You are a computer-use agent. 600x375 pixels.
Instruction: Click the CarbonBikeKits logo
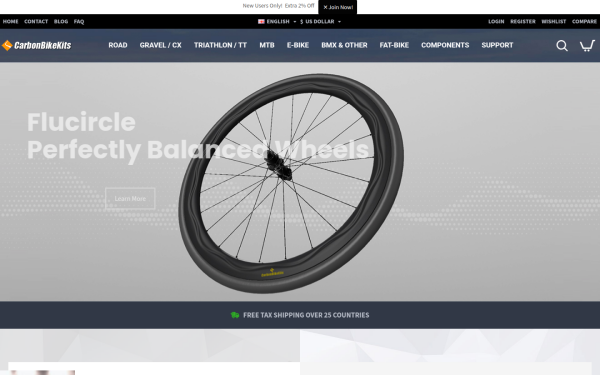tap(36, 45)
